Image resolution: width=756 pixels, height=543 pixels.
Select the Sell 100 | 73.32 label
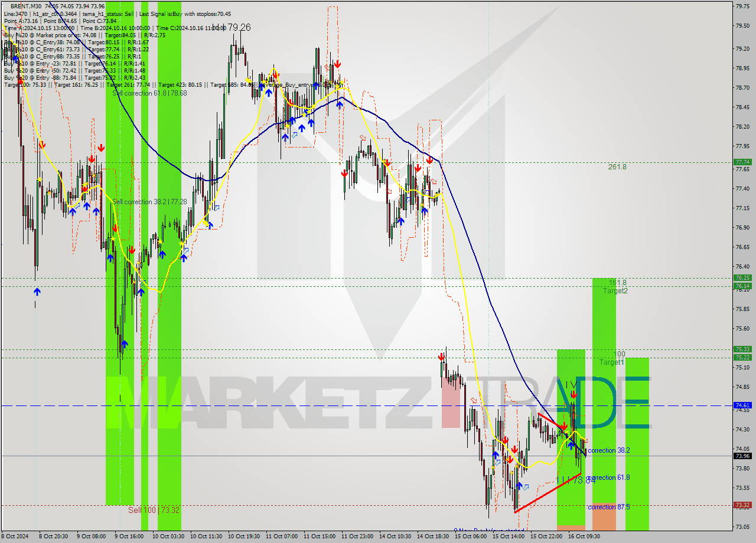(x=154, y=510)
